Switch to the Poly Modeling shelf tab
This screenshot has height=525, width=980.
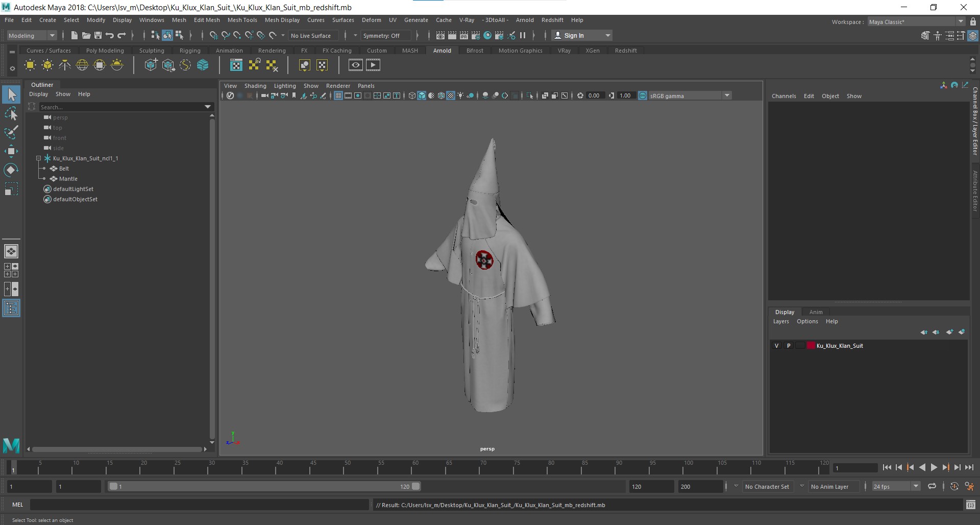pyautogui.click(x=105, y=51)
